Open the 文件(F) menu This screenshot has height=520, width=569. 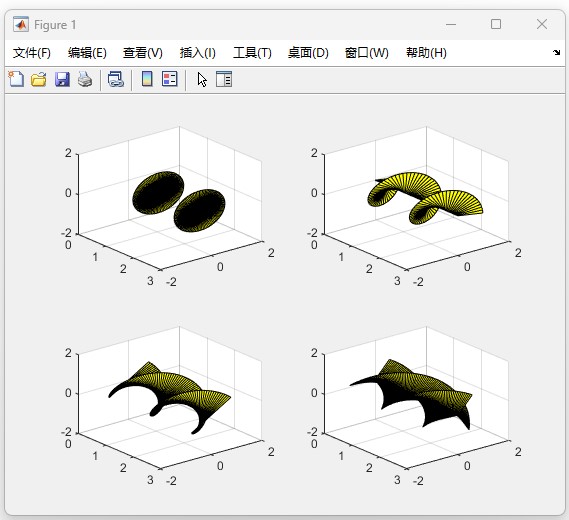[x=32, y=53]
